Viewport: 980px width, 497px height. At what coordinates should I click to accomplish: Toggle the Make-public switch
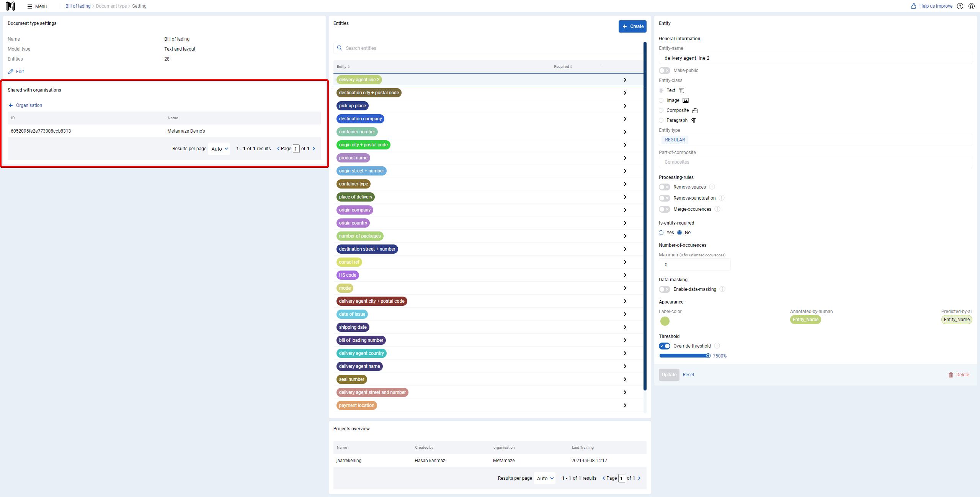(665, 71)
